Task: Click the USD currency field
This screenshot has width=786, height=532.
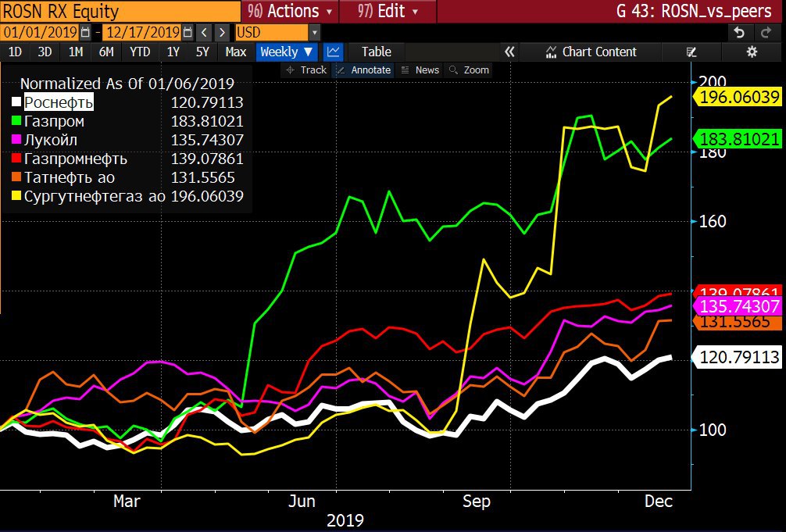Action: click(272, 33)
